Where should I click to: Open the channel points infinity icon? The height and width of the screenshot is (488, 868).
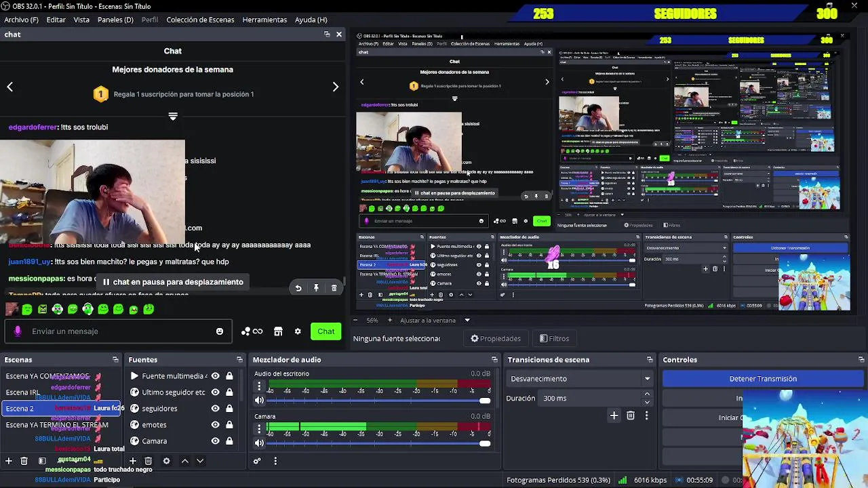pos(252,331)
